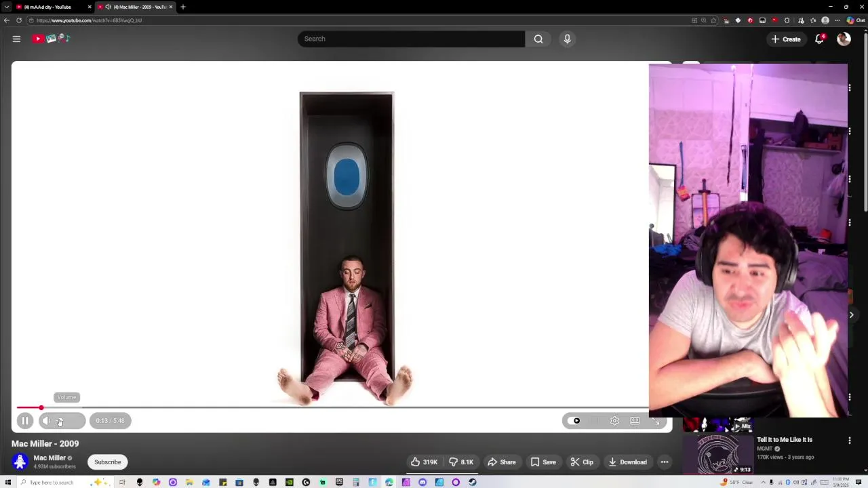868x488 pixels.
Task: Download the video
Action: 627,462
